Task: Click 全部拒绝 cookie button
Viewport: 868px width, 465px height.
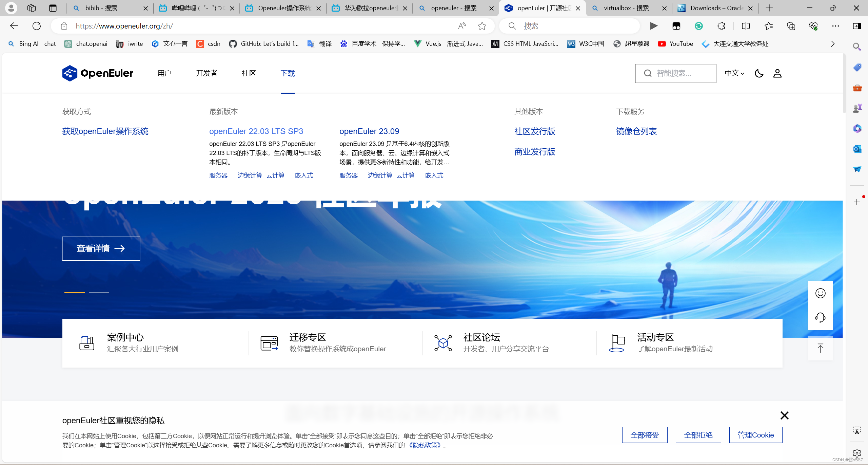Action: (x=698, y=435)
